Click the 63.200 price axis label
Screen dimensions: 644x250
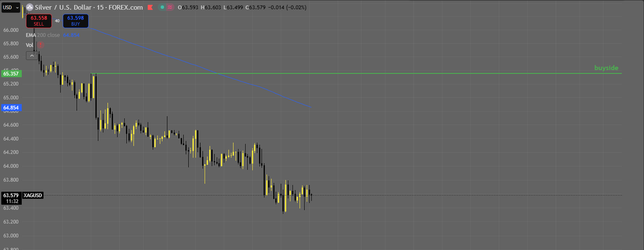(11, 222)
